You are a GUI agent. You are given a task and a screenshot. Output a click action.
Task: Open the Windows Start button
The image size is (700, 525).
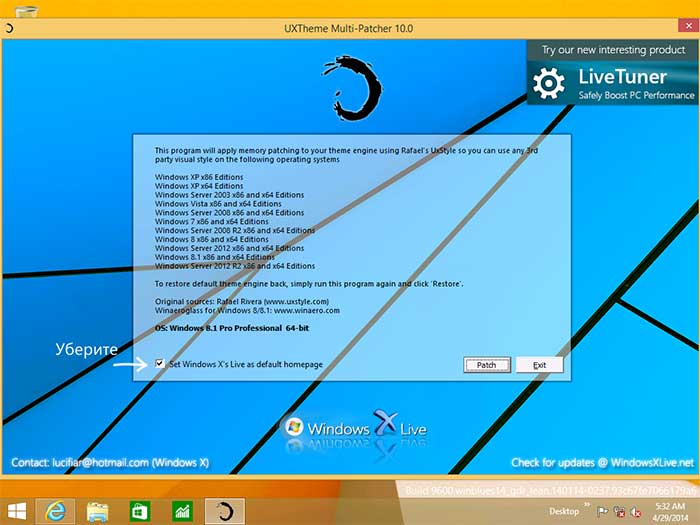(17, 511)
